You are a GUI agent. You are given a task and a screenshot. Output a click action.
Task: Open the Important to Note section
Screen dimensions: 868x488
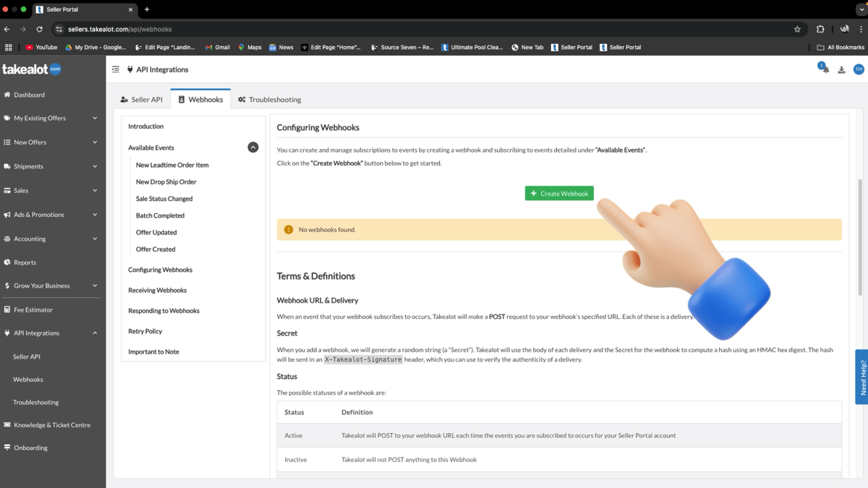(153, 352)
